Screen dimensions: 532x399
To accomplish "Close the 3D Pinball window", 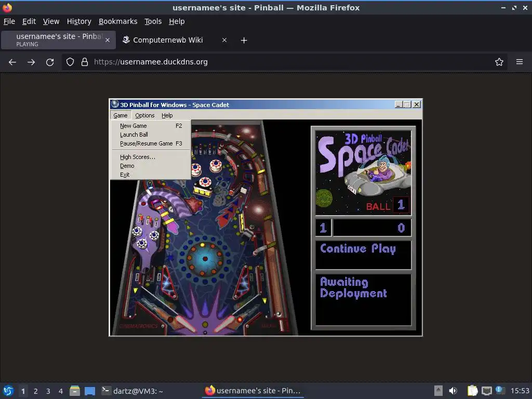I will tap(417, 104).
